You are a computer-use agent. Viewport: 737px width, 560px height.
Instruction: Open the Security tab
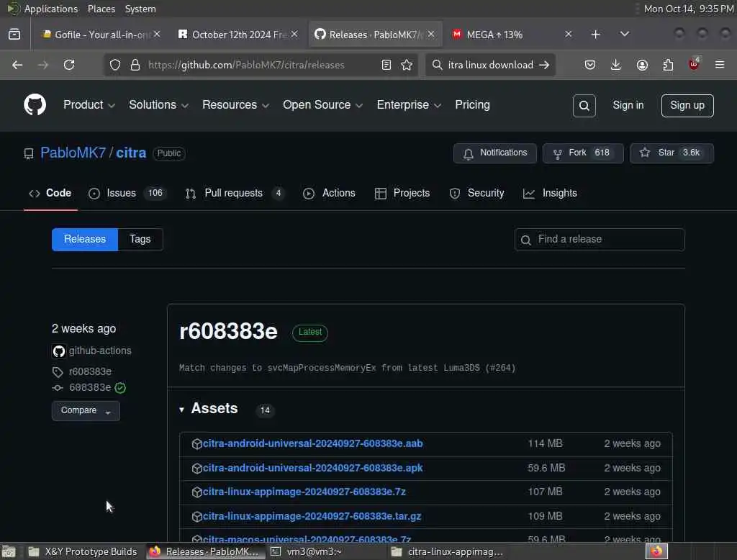(x=476, y=193)
